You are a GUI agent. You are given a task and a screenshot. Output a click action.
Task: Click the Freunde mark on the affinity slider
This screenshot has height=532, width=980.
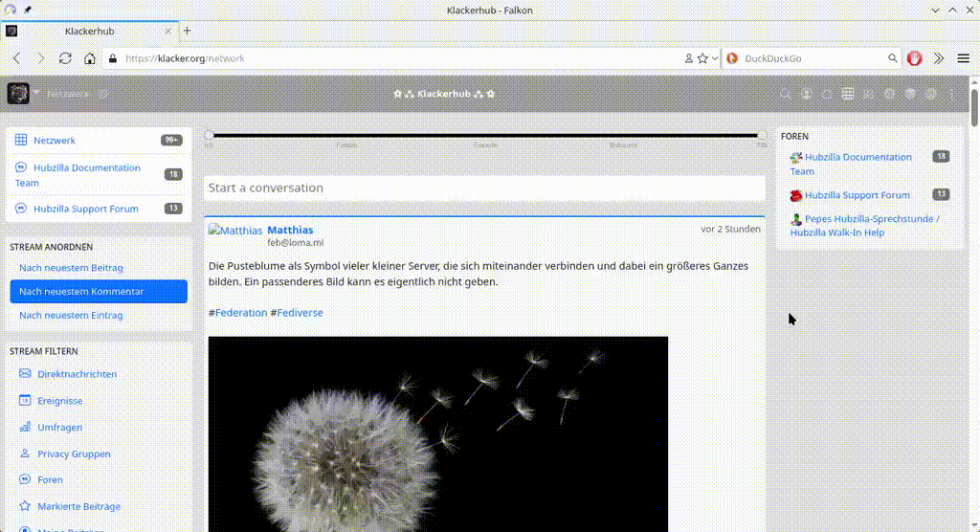pyautogui.click(x=485, y=144)
